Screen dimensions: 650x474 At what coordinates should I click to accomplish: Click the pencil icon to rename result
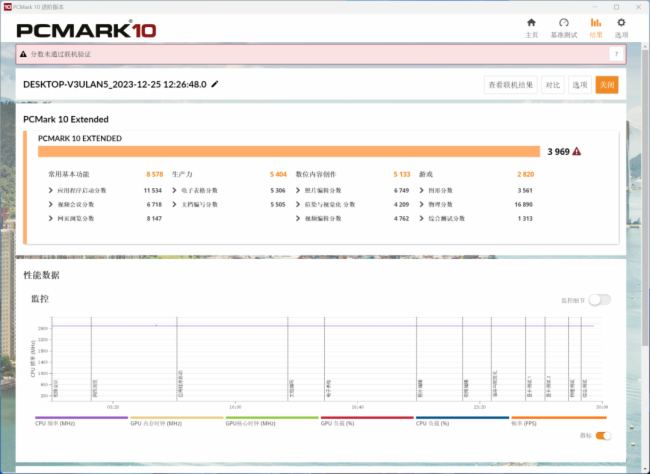215,85
